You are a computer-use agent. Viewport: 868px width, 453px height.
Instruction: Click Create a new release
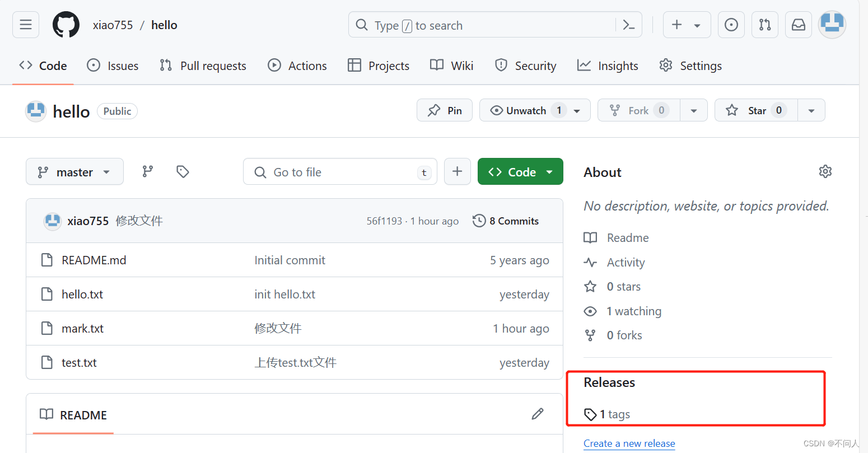tap(629, 443)
